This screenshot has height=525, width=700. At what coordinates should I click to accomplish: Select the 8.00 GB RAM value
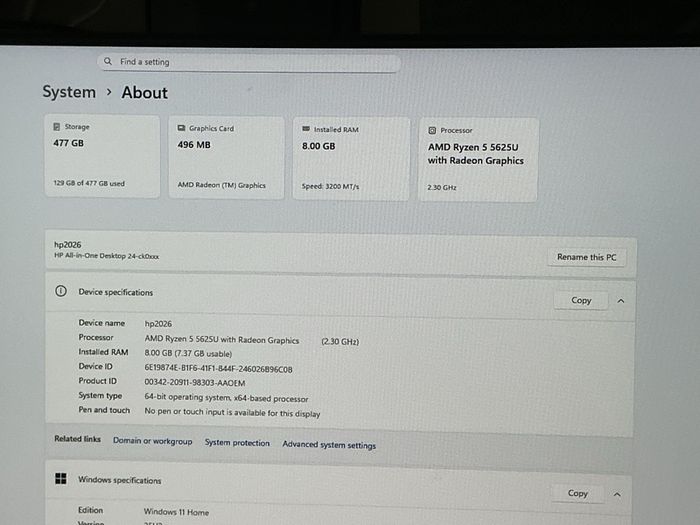tap(318, 146)
